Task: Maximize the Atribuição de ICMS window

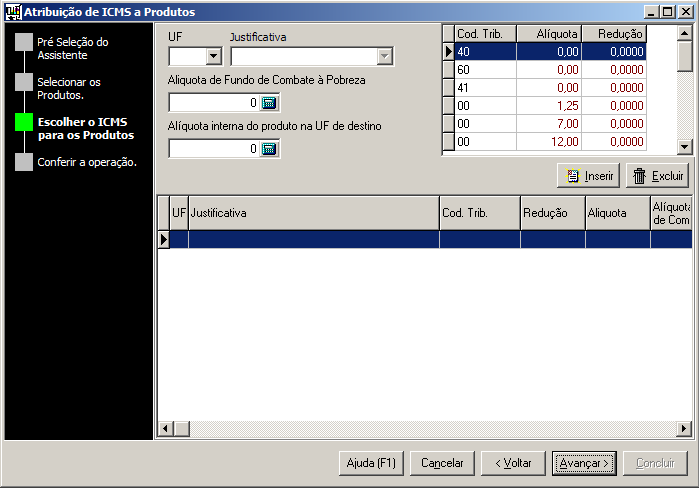Action: [667, 12]
